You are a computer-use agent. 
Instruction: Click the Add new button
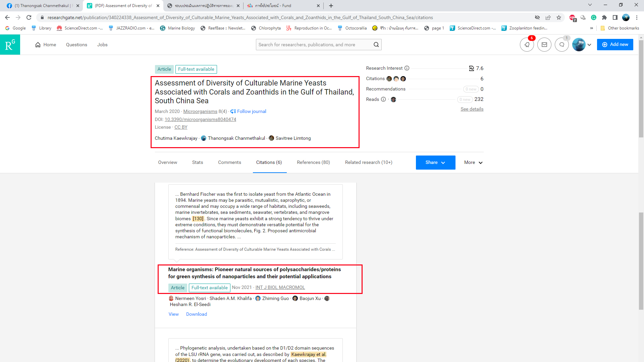[615, 45]
